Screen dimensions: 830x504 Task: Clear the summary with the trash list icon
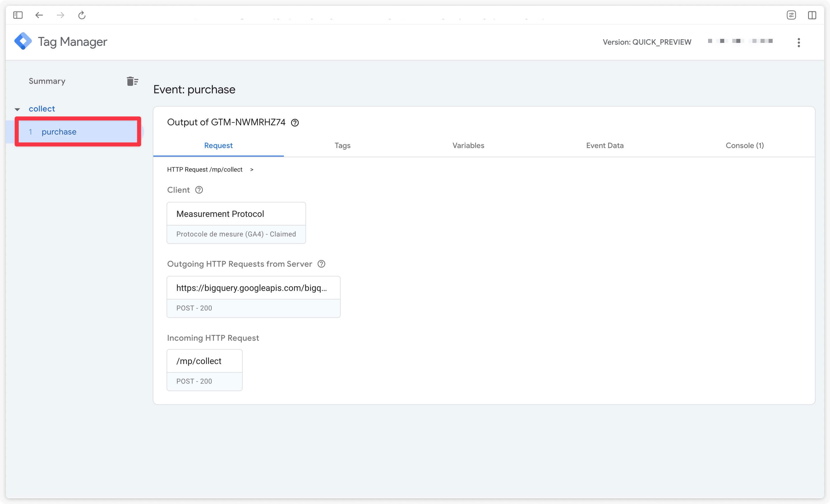click(x=132, y=81)
